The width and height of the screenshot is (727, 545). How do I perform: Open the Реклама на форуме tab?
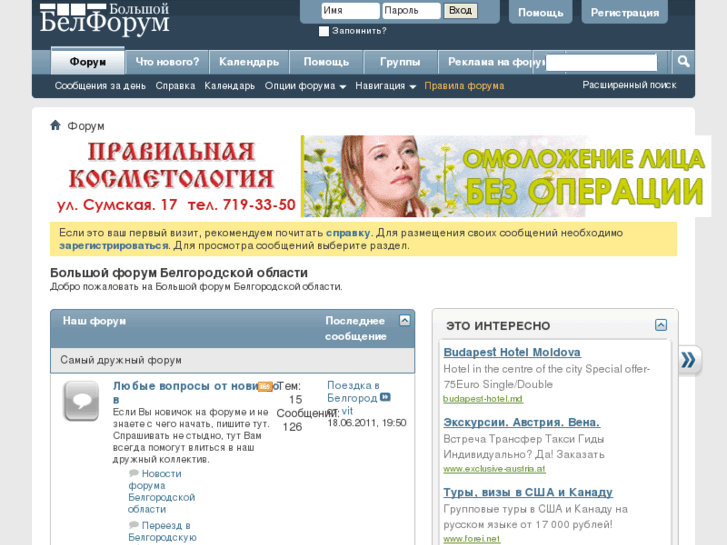point(492,62)
